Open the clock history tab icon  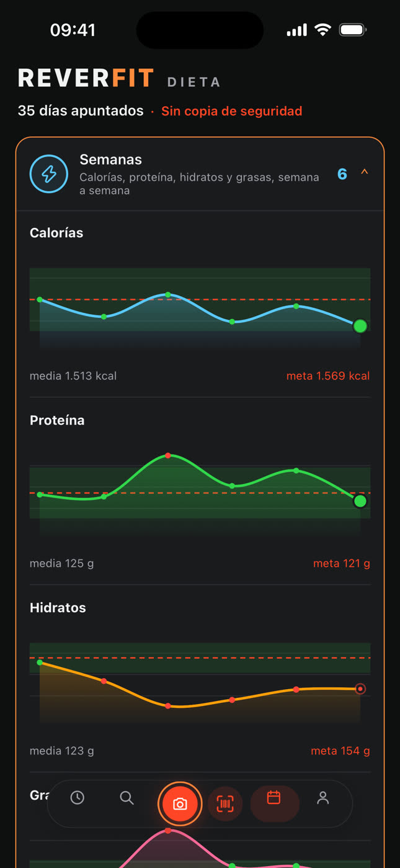[77, 798]
